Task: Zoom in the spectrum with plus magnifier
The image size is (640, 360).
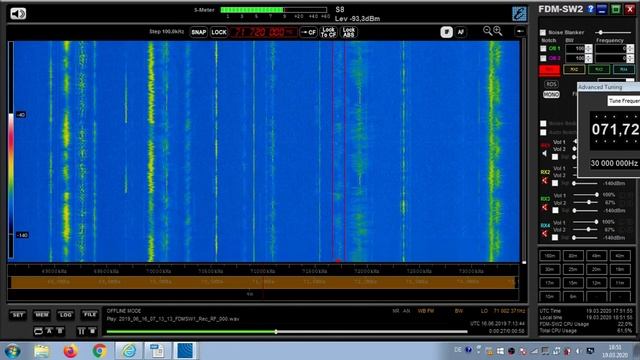Action: (x=498, y=31)
